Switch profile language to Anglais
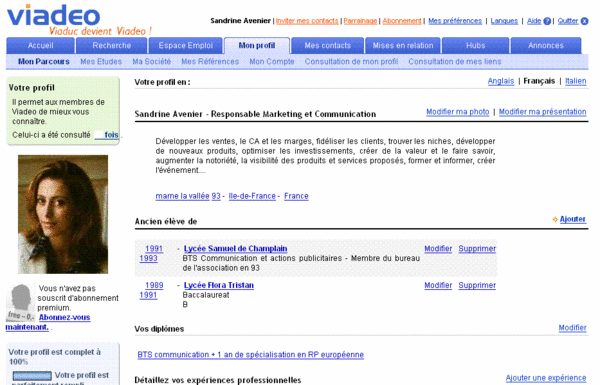 pyautogui.click(x=501, y=81)
